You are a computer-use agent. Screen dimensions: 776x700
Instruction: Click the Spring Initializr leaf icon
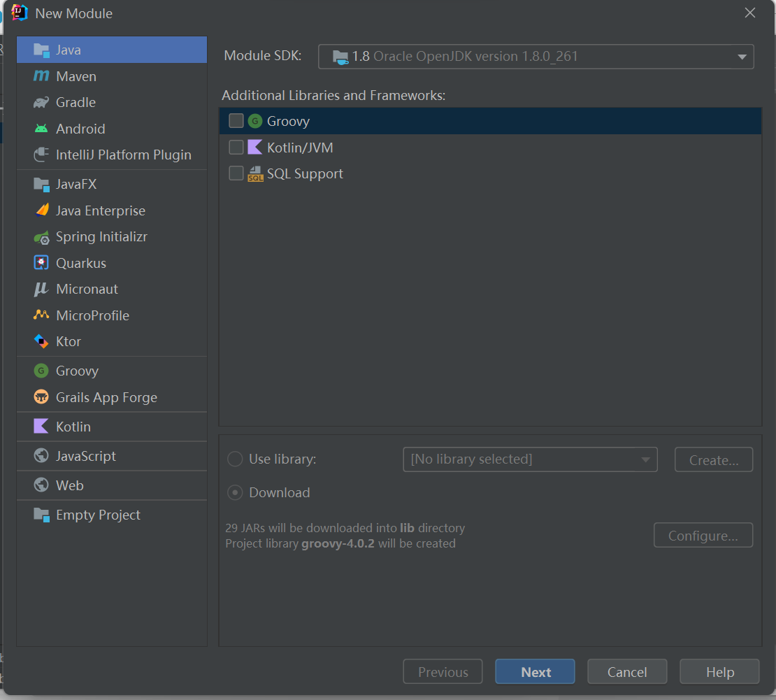[41, 237]
